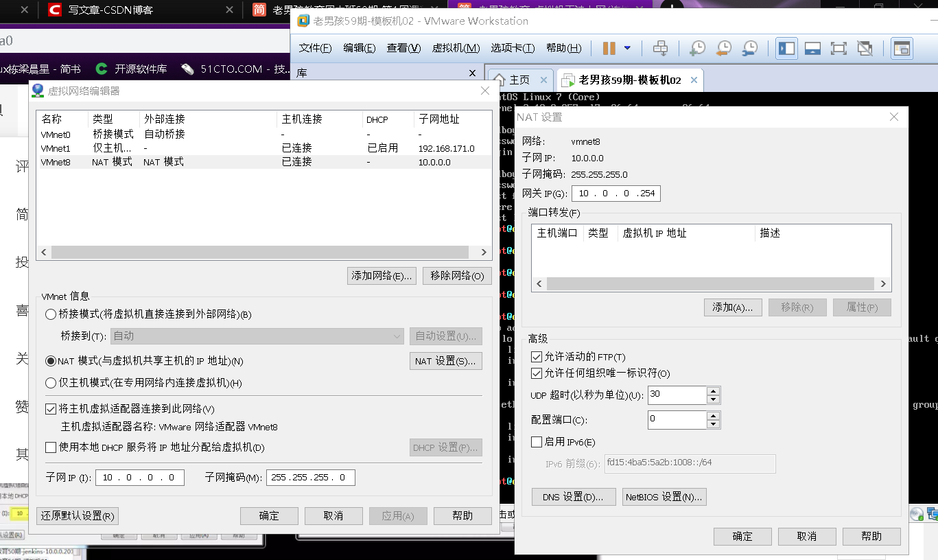Screen dimensions: 938x560
Task: Open the power options arrow beside pause
Action: (x=627, y=48)
